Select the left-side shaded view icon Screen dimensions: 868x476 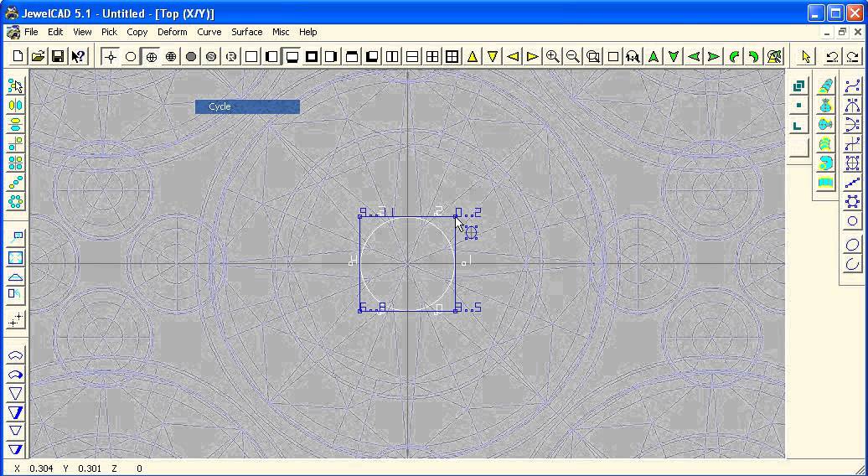pos(271,56)
